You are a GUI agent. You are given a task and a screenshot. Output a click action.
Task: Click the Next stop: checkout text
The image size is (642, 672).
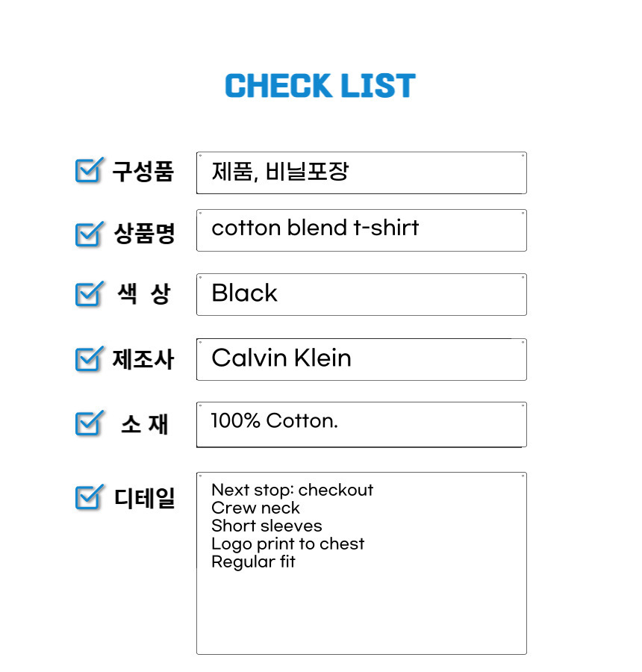click(x=293, y=490)
